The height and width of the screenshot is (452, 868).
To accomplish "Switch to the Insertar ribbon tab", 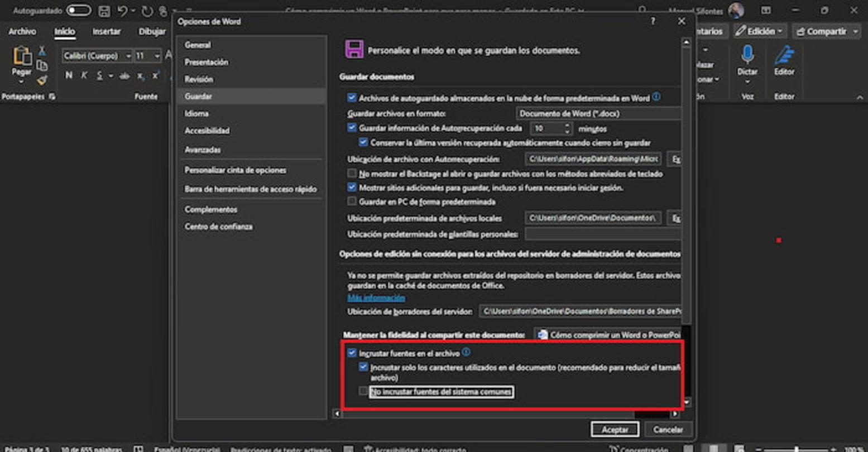I will (107, 31).
